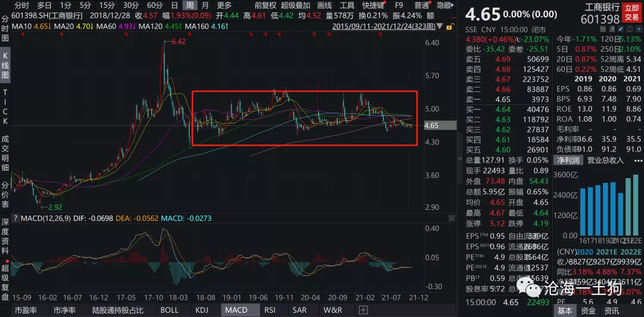The height and width of the screenshot is (317, 644).
Task: Click the 买一 4.64 order book row
Action: (507, 109)
